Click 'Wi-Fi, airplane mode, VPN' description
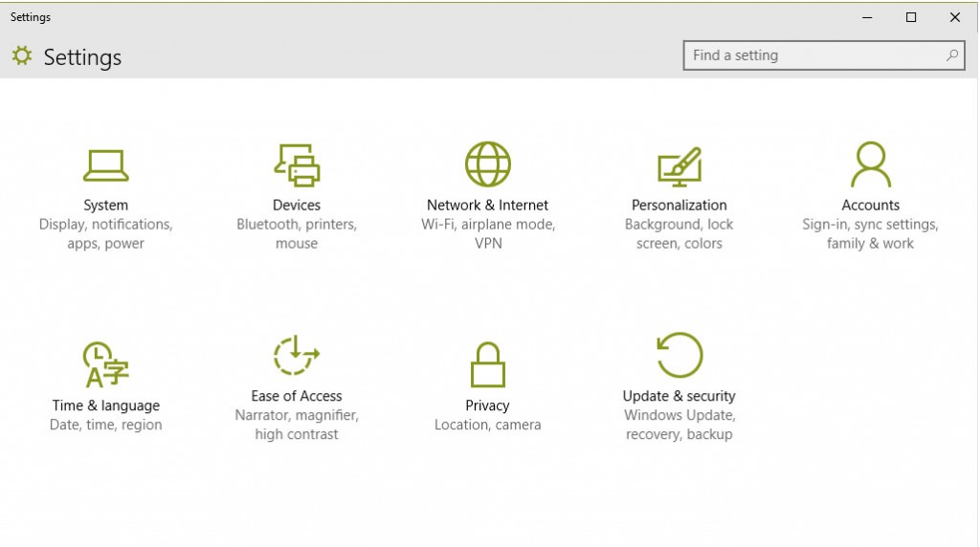Viewport: 980px width, 547px height. 487,233
